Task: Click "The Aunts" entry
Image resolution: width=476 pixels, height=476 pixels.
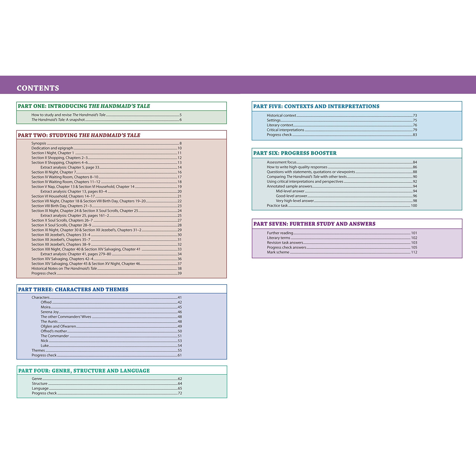Action: (x=111, y=321)
